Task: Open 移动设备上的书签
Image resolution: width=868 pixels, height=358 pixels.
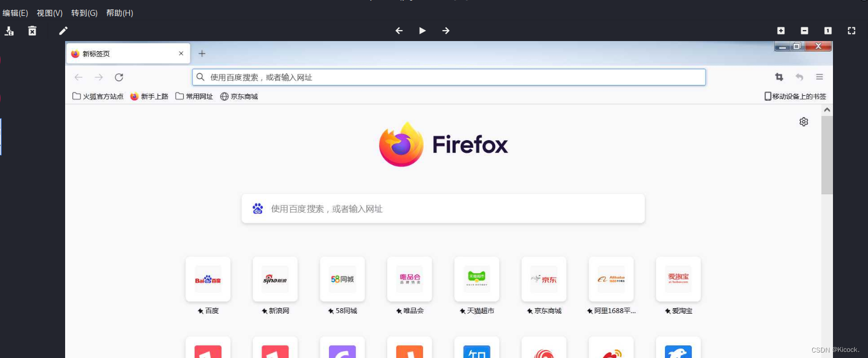Action: (795, 96)
